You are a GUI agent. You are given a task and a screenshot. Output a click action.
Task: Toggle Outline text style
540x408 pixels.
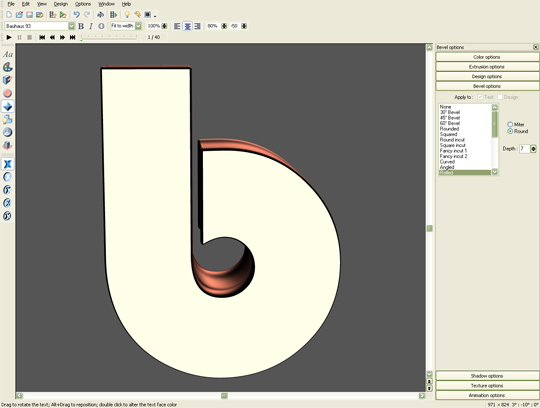pos(101,26)
